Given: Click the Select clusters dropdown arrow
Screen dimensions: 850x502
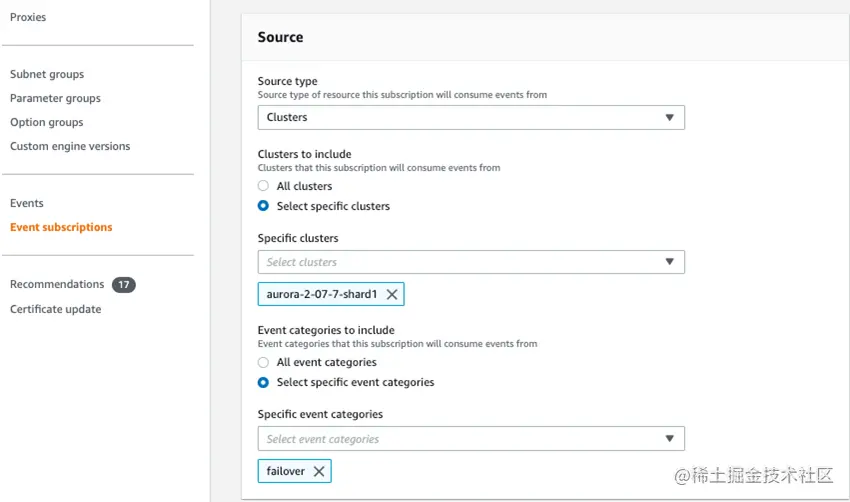Looking at the screenshot, I should point(670,263).
